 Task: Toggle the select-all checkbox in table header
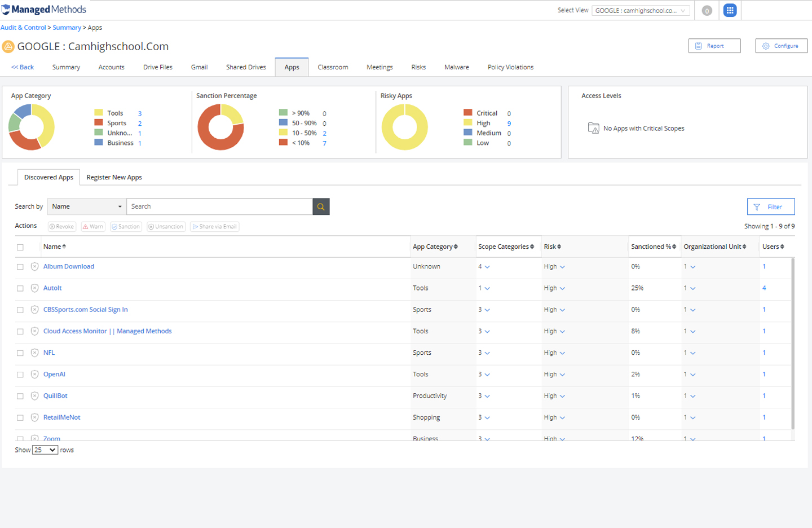coord(20,247)
